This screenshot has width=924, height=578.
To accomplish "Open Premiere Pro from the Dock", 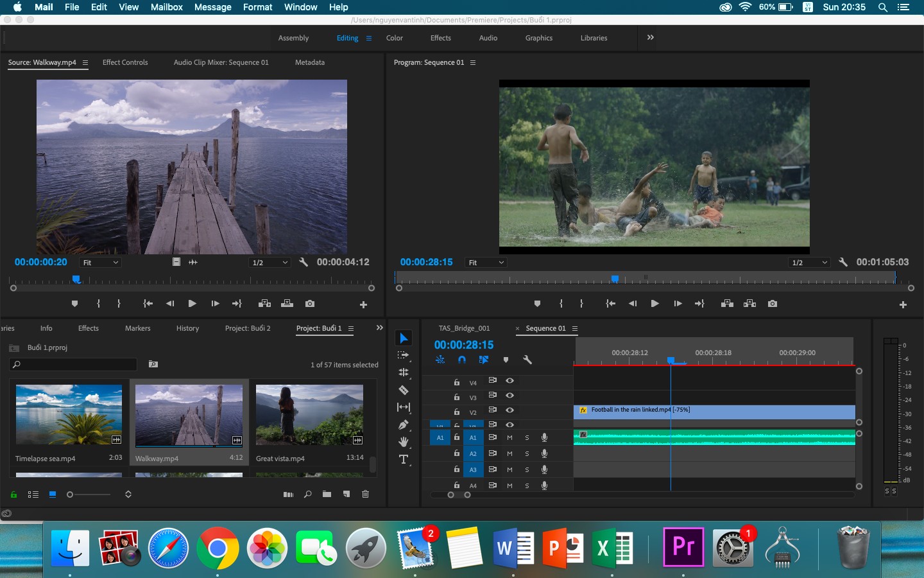I will 683,547.
